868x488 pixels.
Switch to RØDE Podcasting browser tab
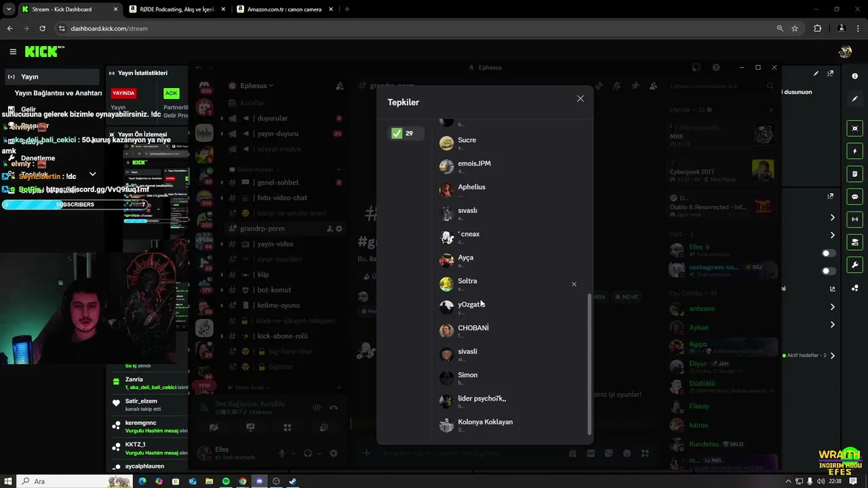point(176,9)
